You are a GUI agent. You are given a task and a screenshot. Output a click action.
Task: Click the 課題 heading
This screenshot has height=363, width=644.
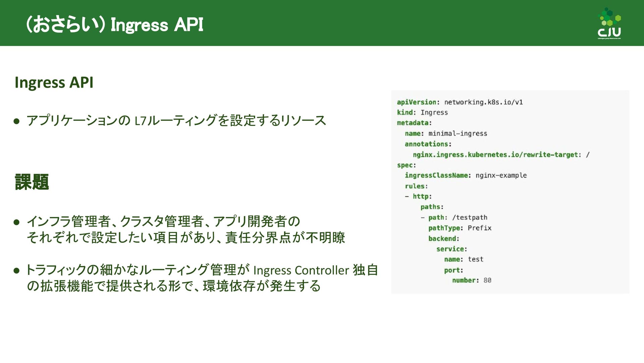tap(32, 182)
